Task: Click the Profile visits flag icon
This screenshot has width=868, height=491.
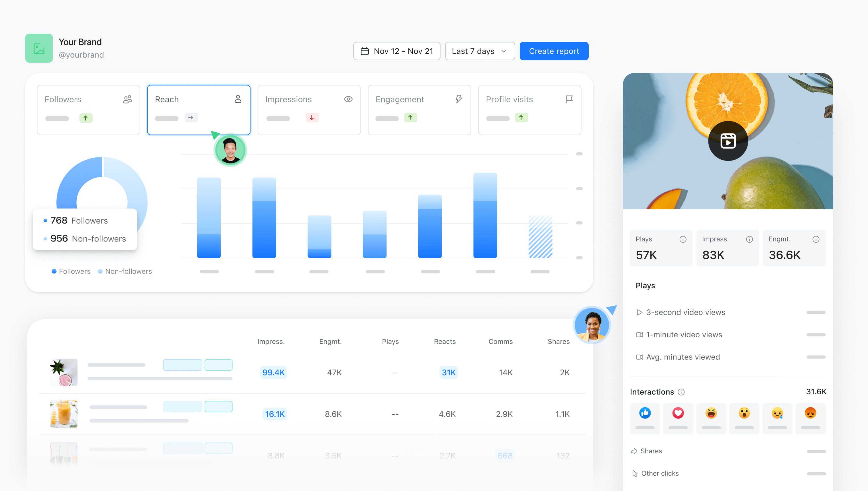Action: (569, 98)
